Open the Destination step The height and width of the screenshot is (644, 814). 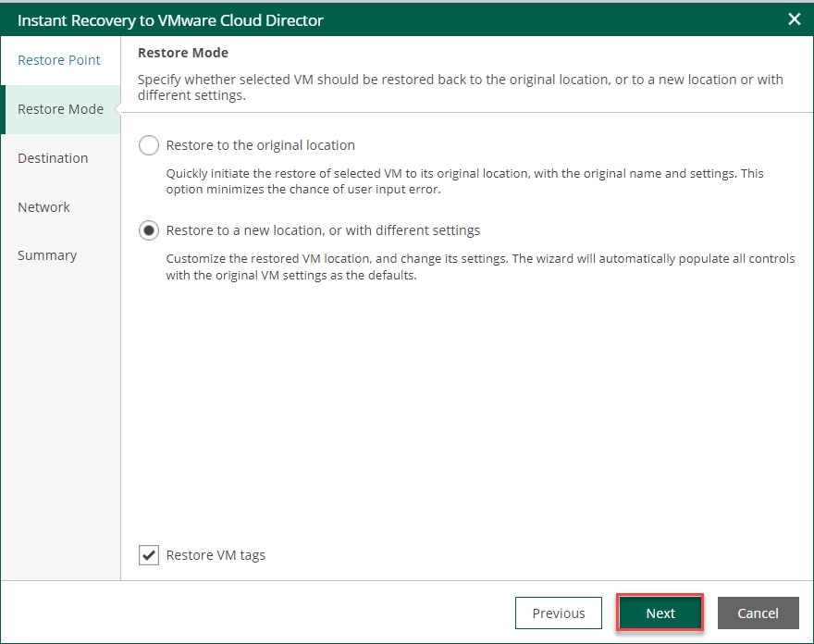coord(53,158)
